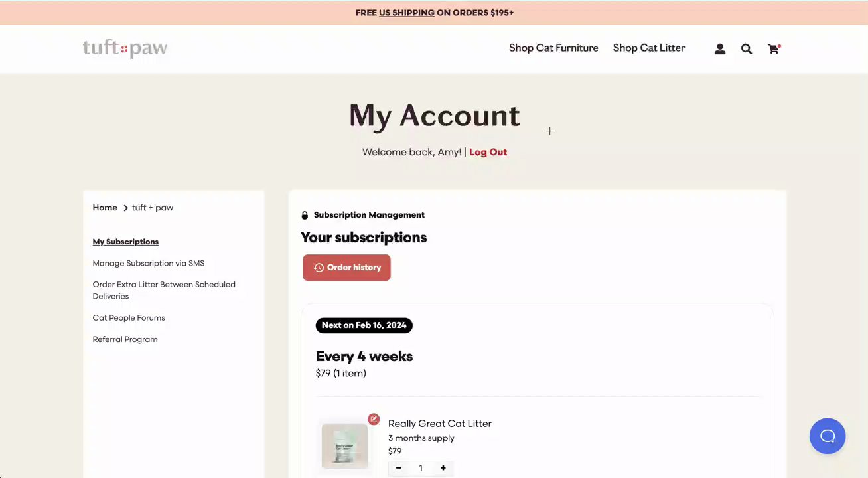Click the edit icon on litter product
868x478 pixels.
pos(374,419)
